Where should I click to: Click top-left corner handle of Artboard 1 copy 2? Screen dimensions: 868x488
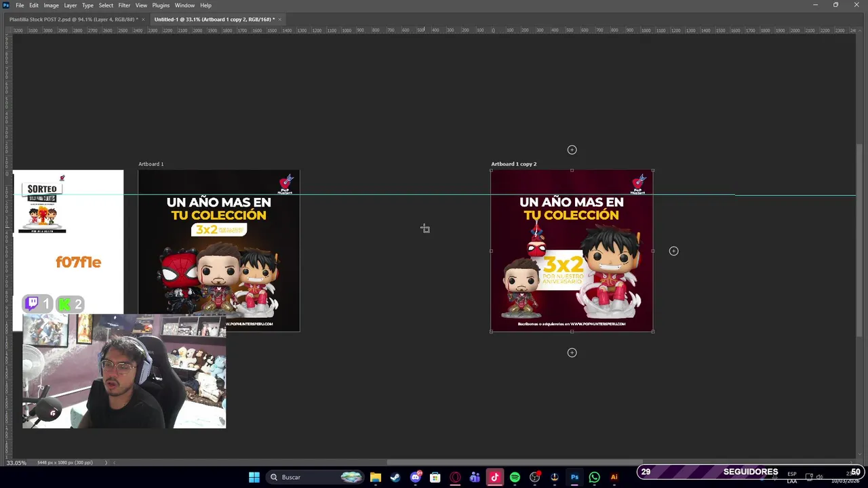click(x=491, y=170)
